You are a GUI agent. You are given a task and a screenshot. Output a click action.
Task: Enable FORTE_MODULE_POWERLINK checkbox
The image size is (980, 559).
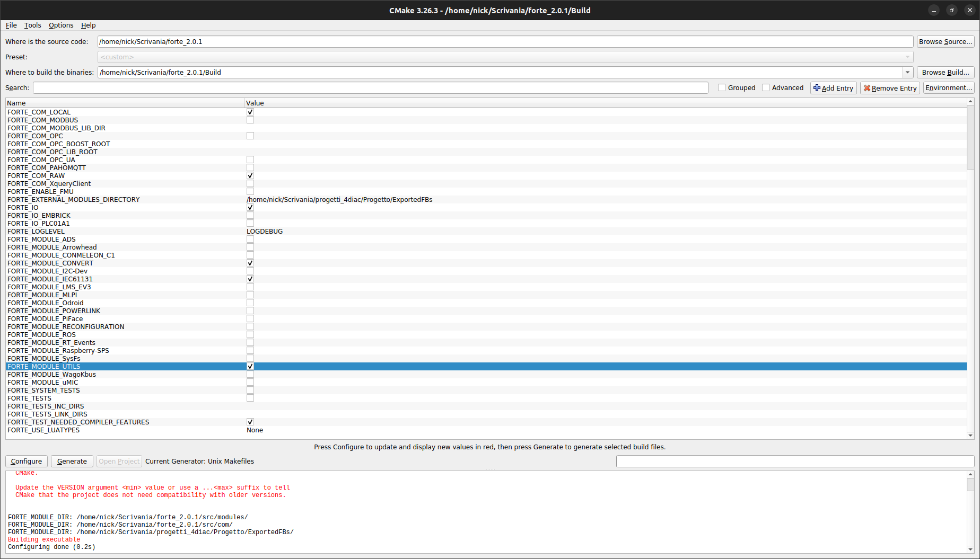tap(250, 310)
